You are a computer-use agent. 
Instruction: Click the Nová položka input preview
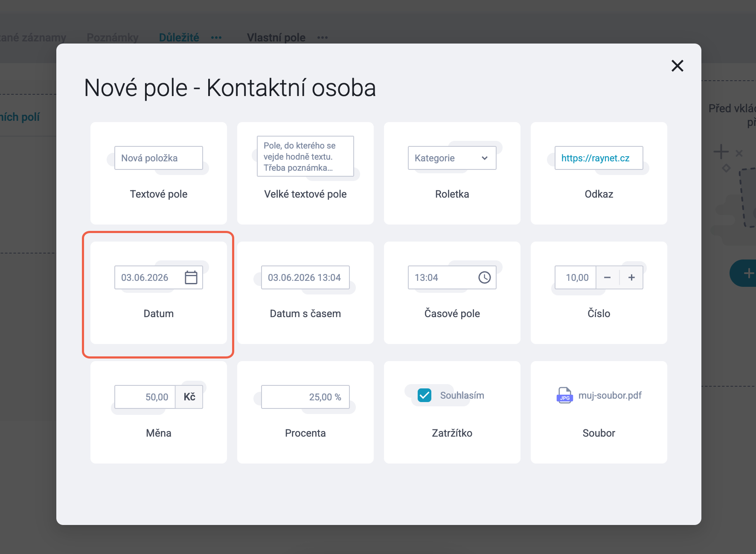coord(159,158)
